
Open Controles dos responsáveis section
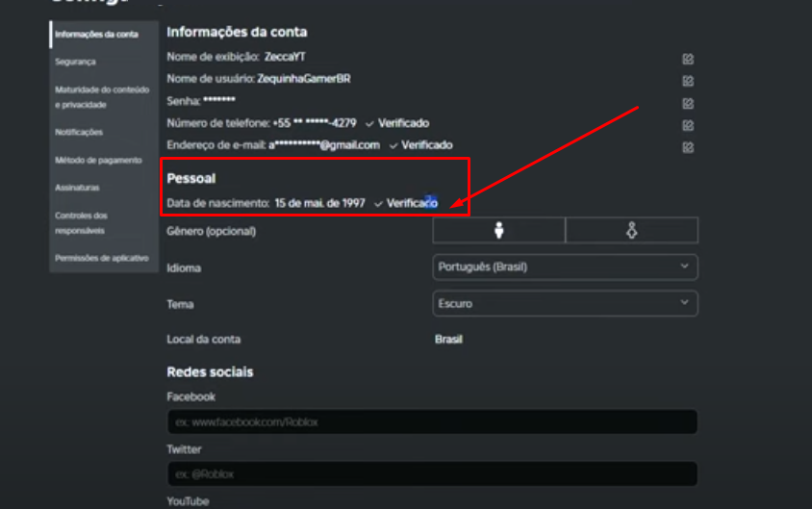click(82, 223)
